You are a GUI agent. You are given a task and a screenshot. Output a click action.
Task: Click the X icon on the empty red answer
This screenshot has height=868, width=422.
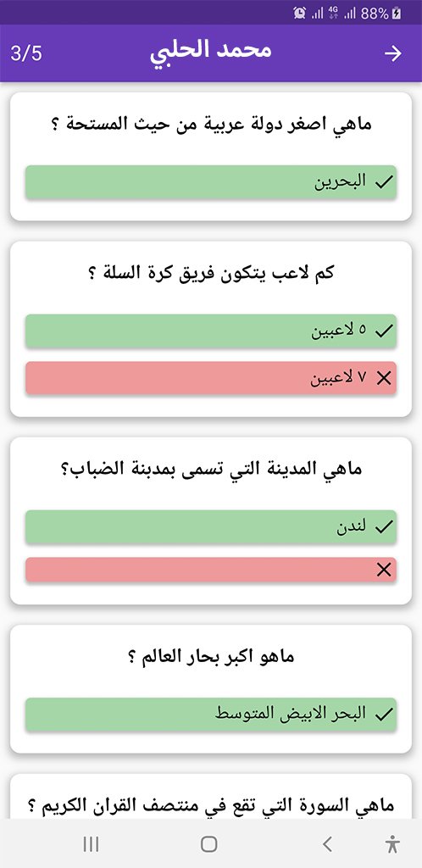[x=383, y=570]
